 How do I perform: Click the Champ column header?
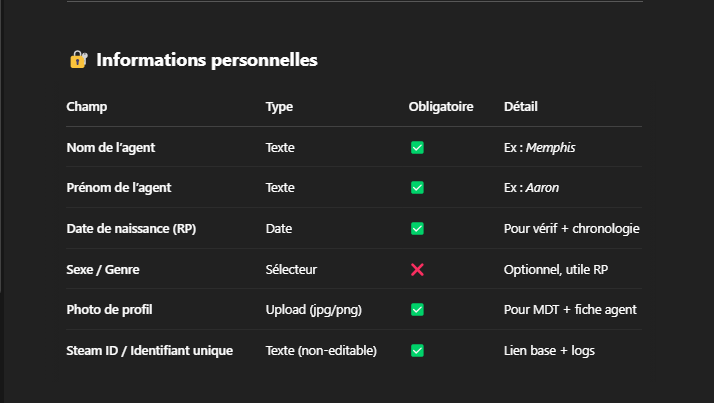tap(87, 106)
